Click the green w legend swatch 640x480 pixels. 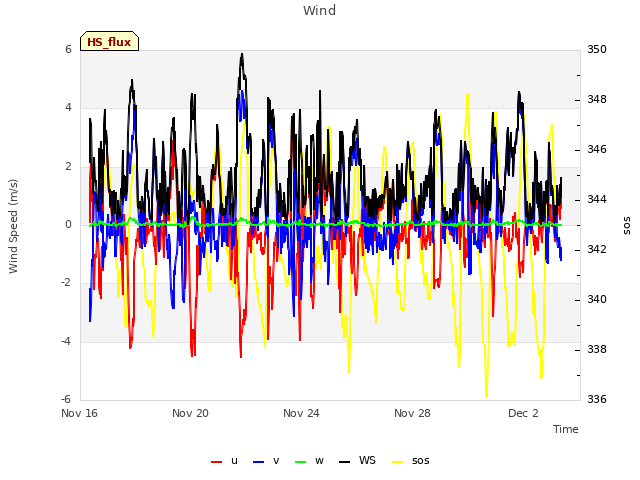pos(300,462)
